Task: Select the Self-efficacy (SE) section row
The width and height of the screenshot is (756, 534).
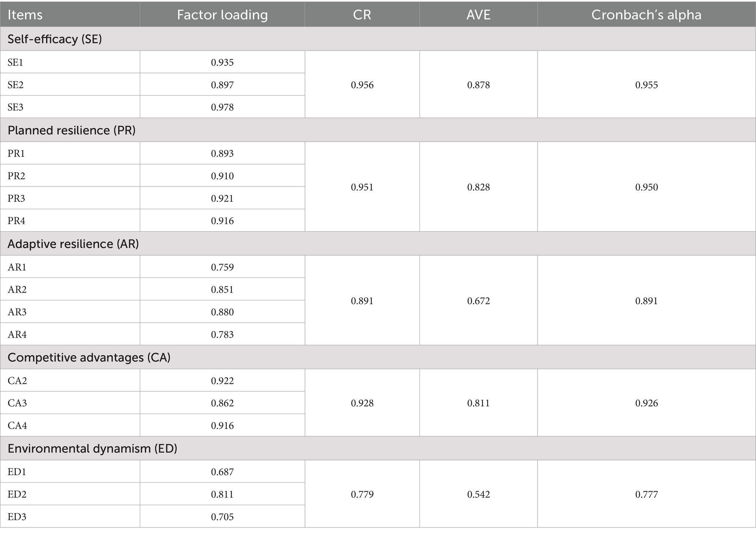Action: pyautogui.click(x=55, y=39)
